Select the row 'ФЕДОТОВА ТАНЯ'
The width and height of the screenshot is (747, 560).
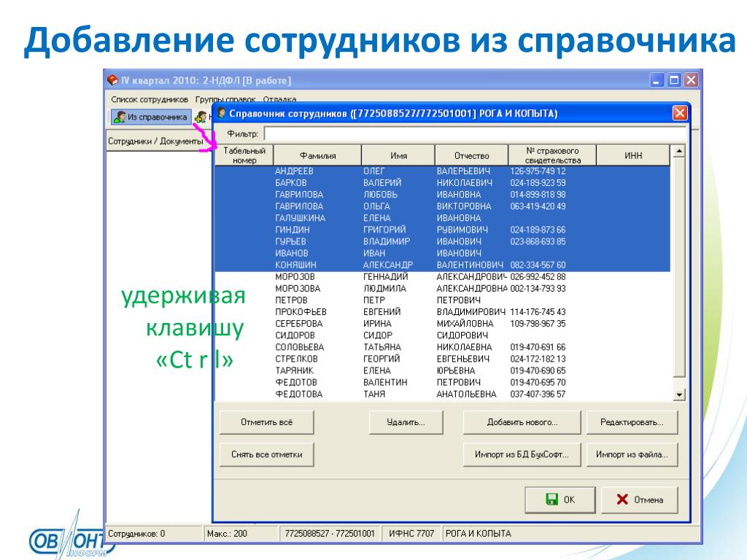(443, 394)
